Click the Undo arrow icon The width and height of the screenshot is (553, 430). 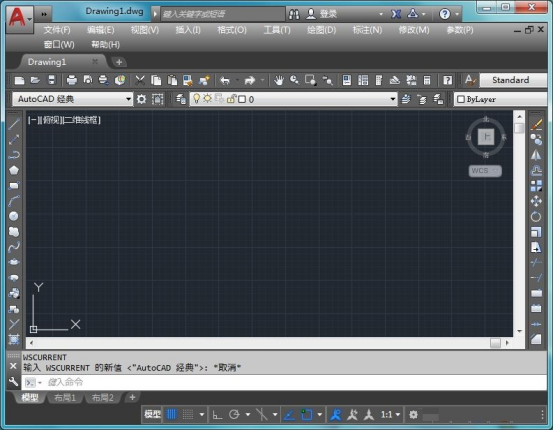click(225, 81)
